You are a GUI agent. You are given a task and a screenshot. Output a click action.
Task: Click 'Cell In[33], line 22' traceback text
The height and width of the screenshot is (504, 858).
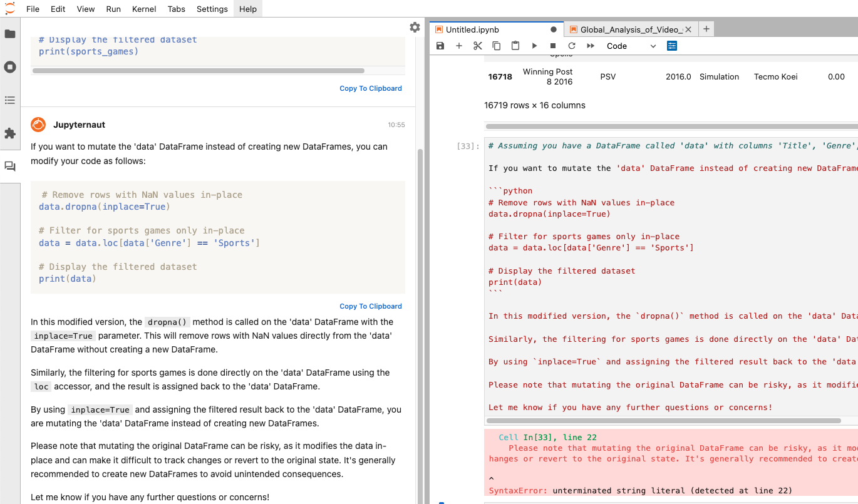click(x=547, y=437)
